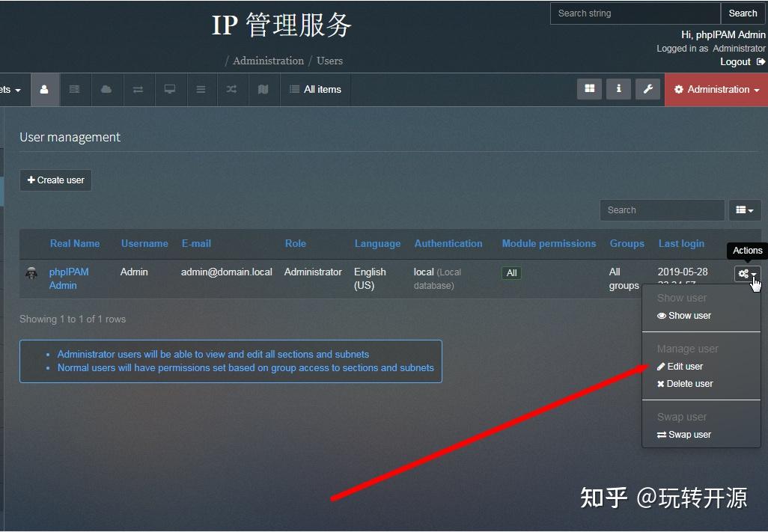Open the map icon in the toolbar
768x532 pixels.
[x=263, y=89]
